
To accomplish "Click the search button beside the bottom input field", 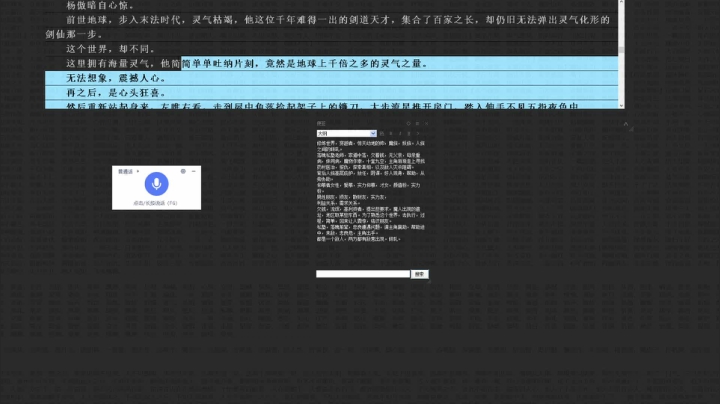I will (x=420, y=274).
